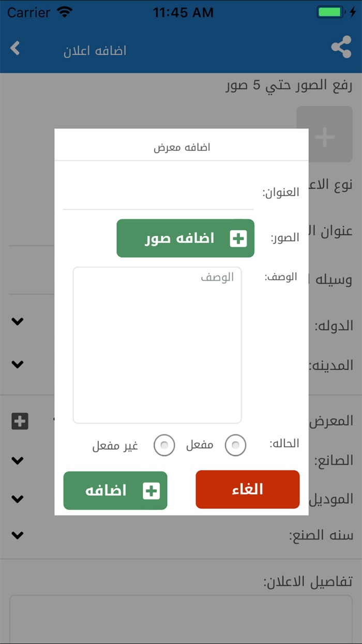Tap the back arrow to leave اضافه اعلان
Image resolution: width=362 pixels, height=644 pixels.
click(16, 48)
